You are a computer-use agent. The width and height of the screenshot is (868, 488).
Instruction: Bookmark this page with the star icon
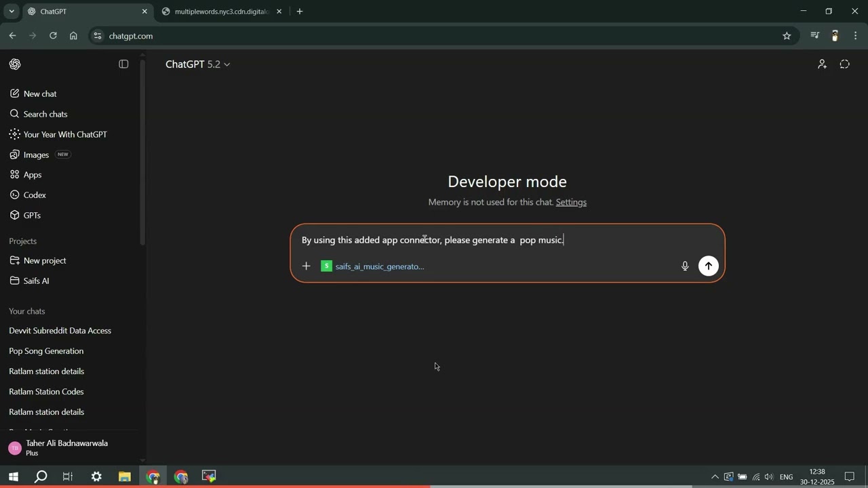point(787,36)
